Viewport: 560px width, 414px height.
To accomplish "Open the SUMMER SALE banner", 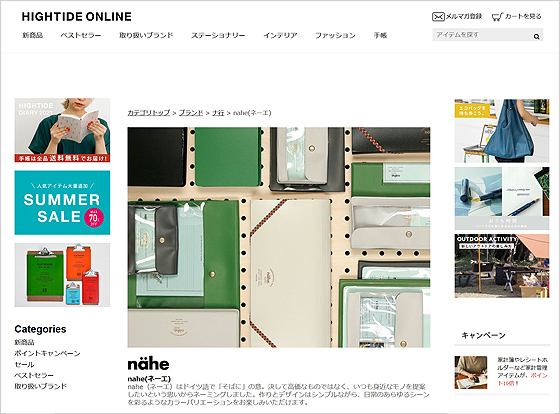I will coord(62,203).
